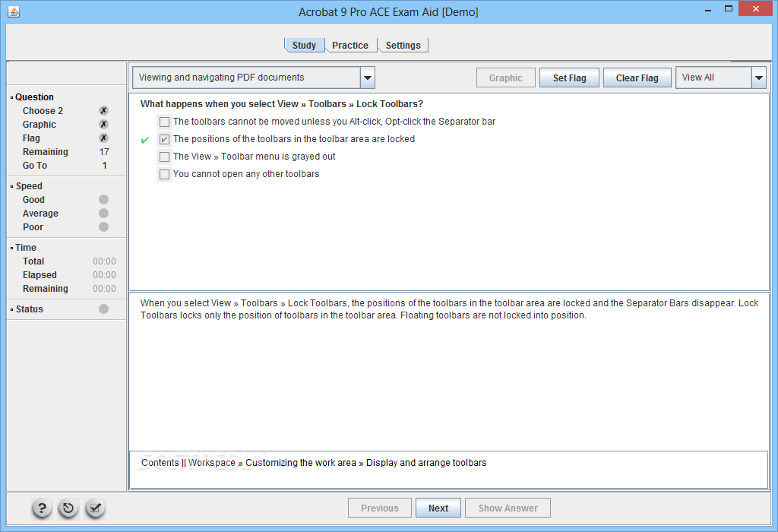The width and height of the screenshot is (778, 532).
Task: Click the Set Flag button
Action: [570, 78]
